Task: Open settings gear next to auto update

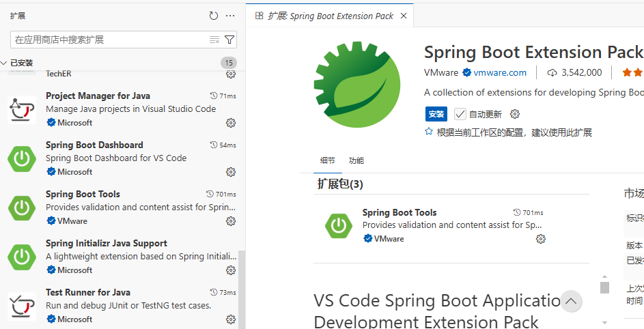Action: (515, 114)
